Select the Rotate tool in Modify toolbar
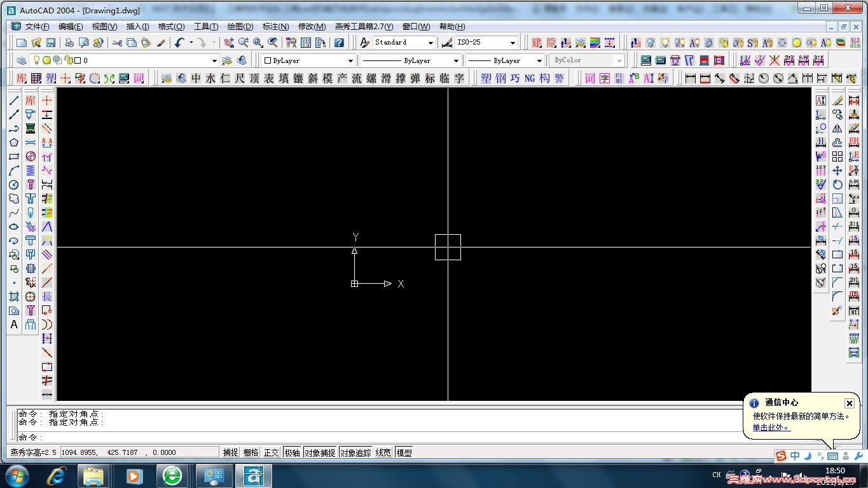Image resolution: width=868 pixels, height=488 pixels. (837, 185)
